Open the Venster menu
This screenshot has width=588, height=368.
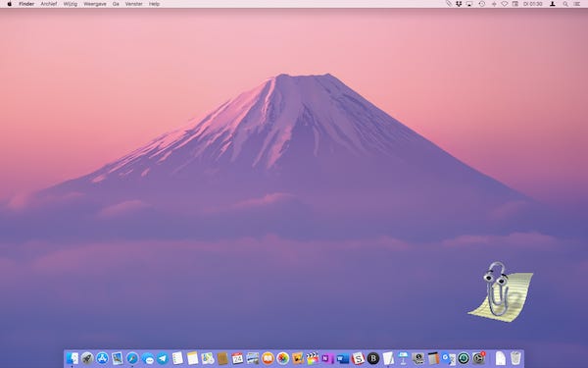click(134, 4)
